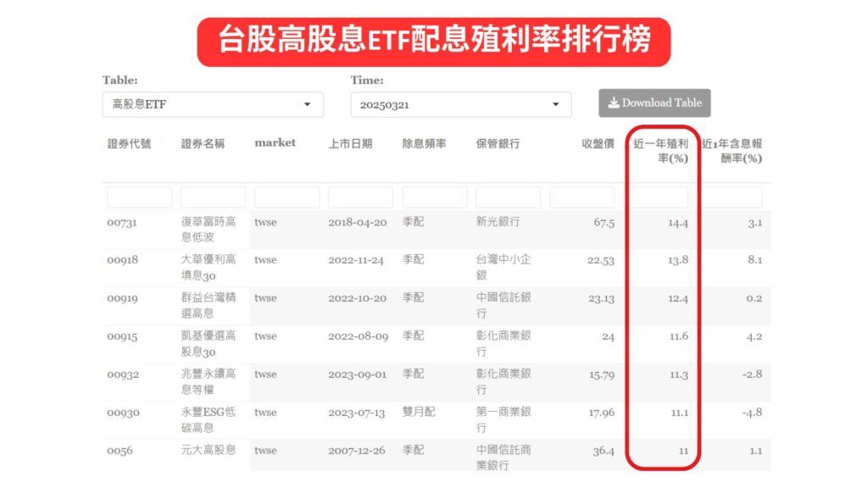Viewport: 868px width, 488px height.
Task: Click the Download Table button
Action: tap(654, 103)
